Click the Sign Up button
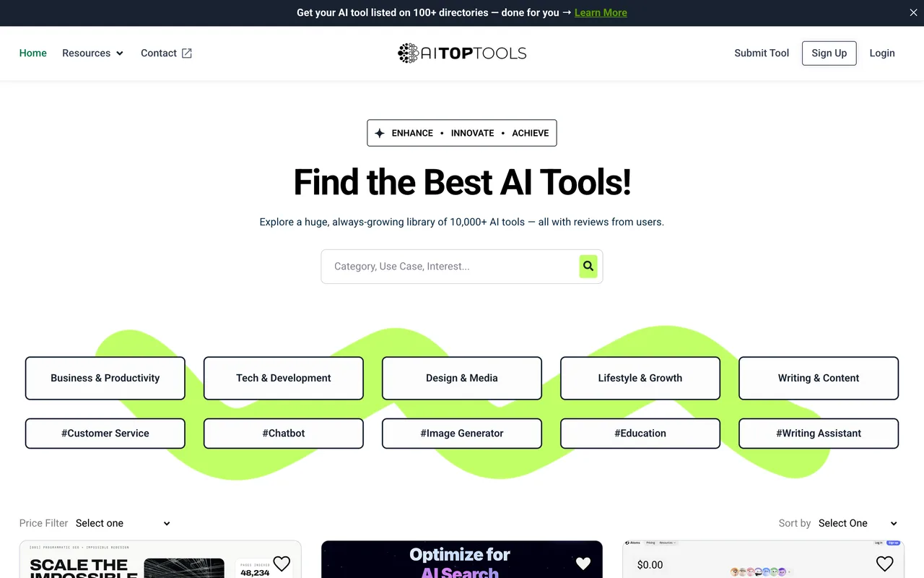This screenshot has height=578, width=924. 829,53
